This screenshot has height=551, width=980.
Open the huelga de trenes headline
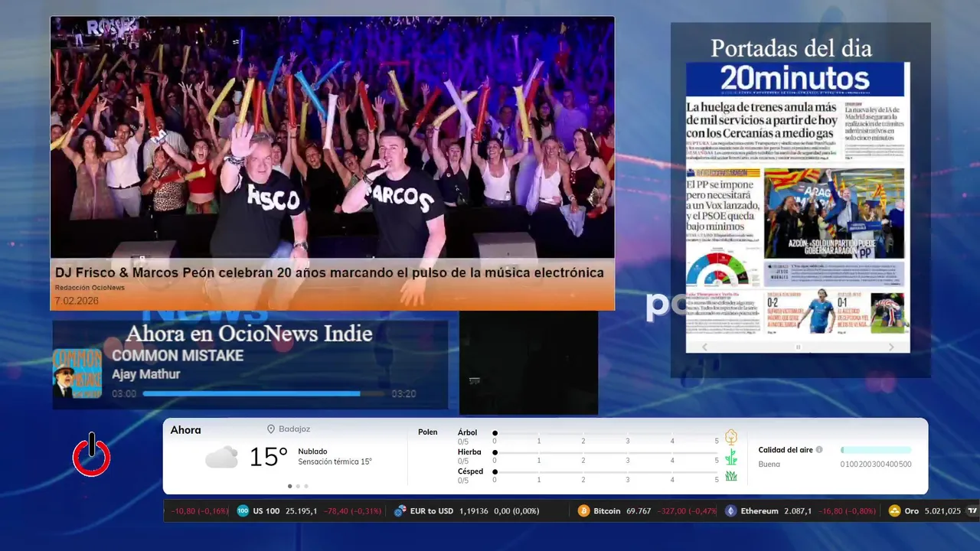pos(762,120)
